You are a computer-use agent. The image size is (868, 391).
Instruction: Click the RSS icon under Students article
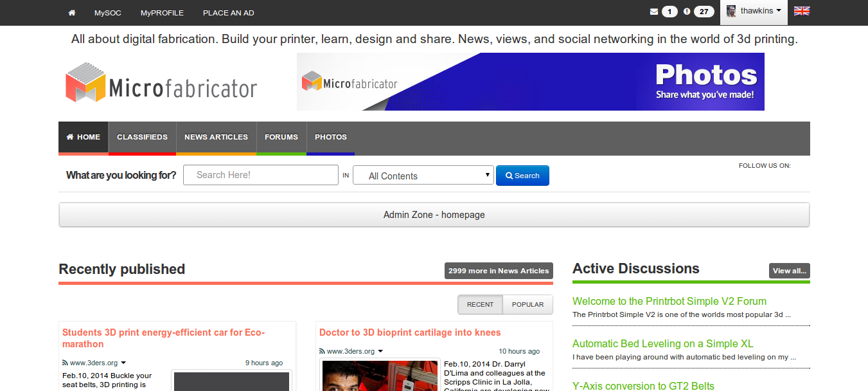pos(65,363)
